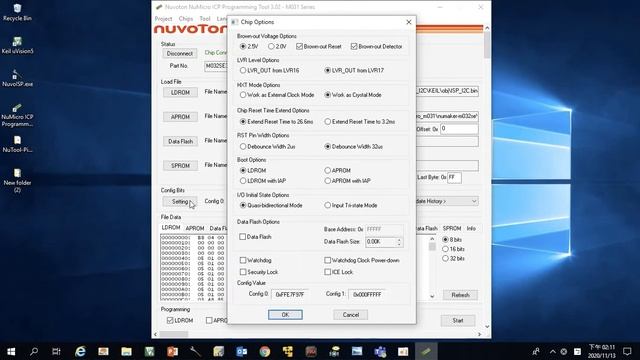Select Debounce Width 32us
Image resolution: width=640 pixels, height=360 pixels.
point(354,146)
